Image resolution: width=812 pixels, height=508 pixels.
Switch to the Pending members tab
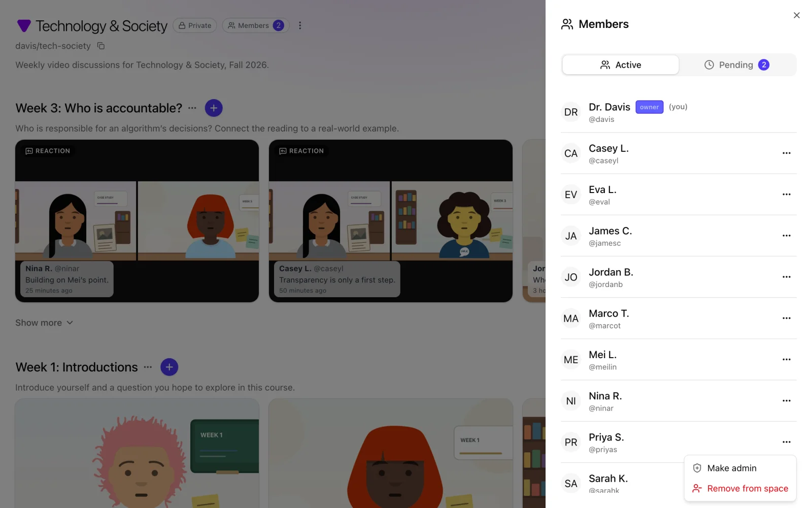pyautogui.click(x=737, y=65)
